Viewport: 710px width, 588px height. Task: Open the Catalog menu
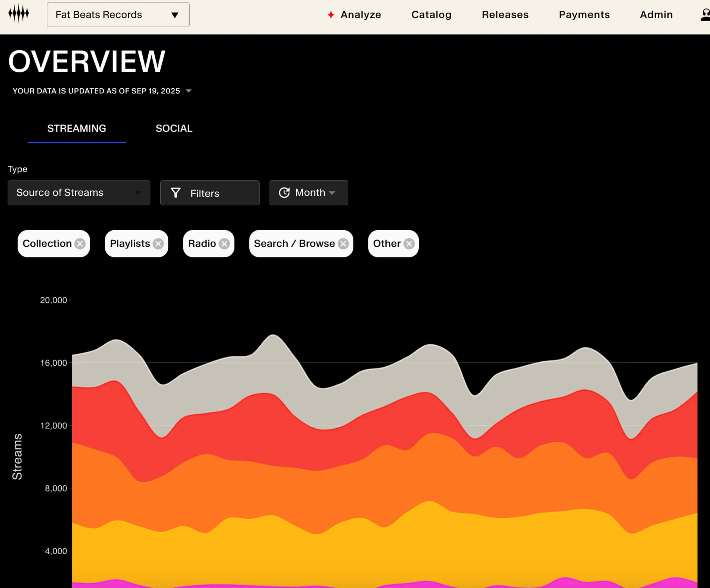(431, 15)
